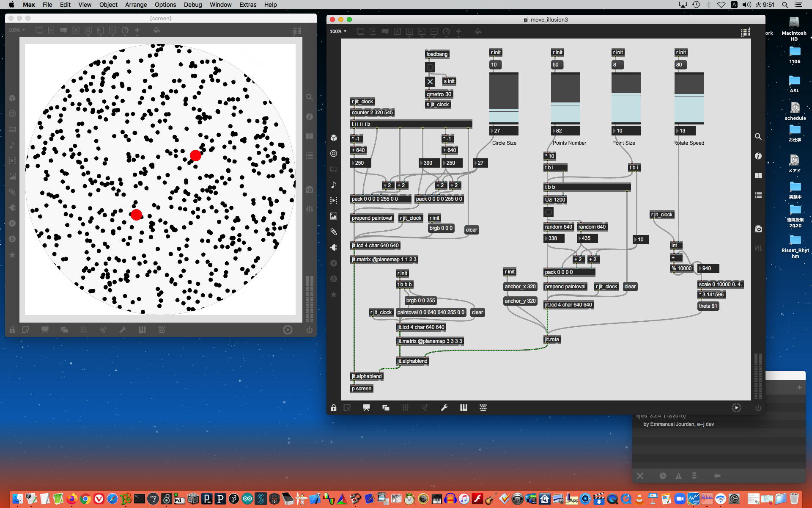
Task: Click the search magnifier in right sidebar
Action: (758, 137)
